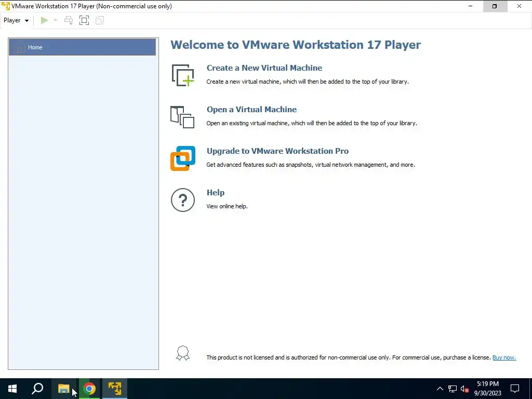The width and height of the screenshot is (532, 399).
Task: Click the green Power On play button
Action: click(x=45, y=20)
